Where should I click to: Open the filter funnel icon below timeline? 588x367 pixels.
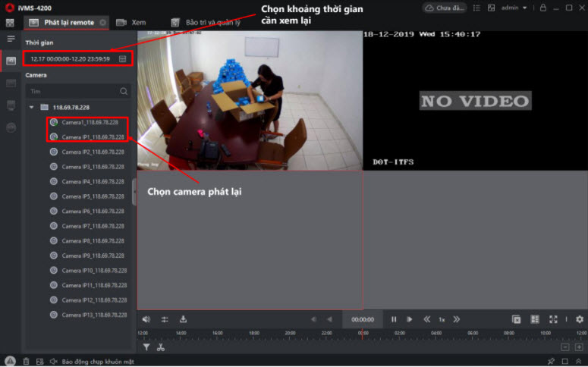[x=146, y=347]
